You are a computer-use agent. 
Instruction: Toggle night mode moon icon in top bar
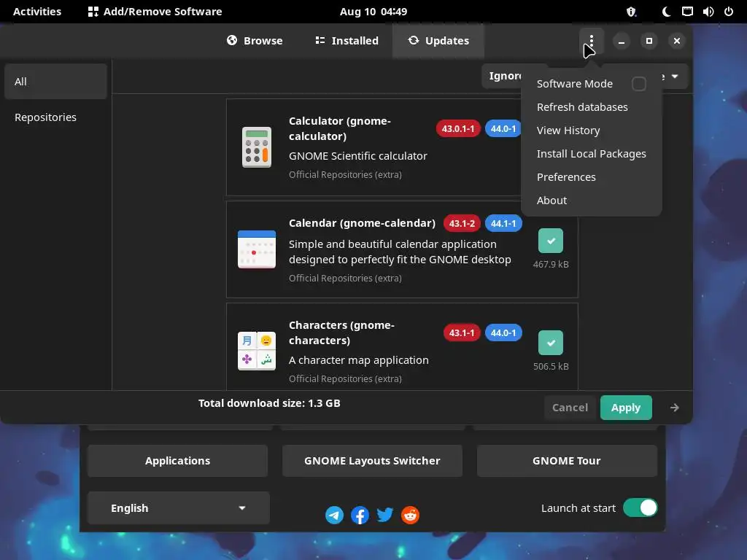tap(667, 12)
